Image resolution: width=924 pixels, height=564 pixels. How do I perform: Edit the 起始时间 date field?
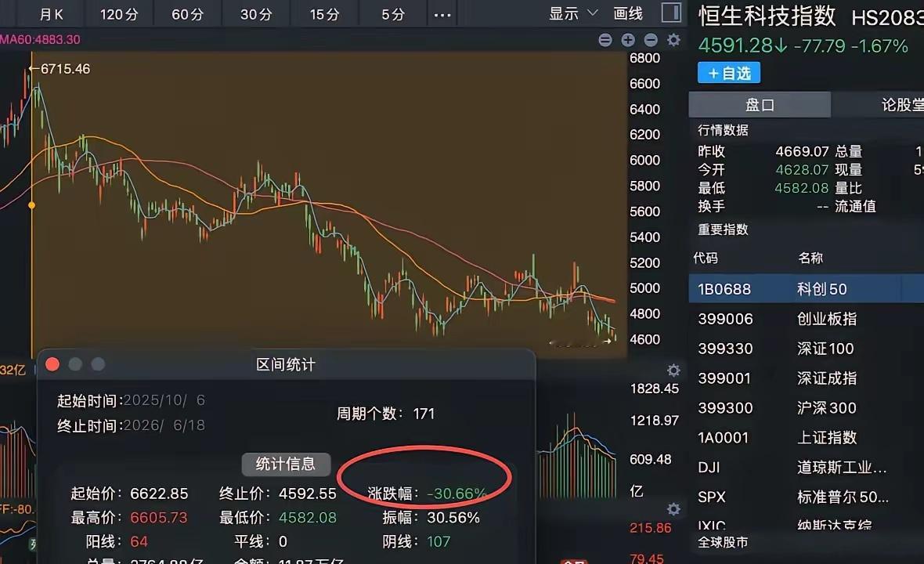click(164, 400)
